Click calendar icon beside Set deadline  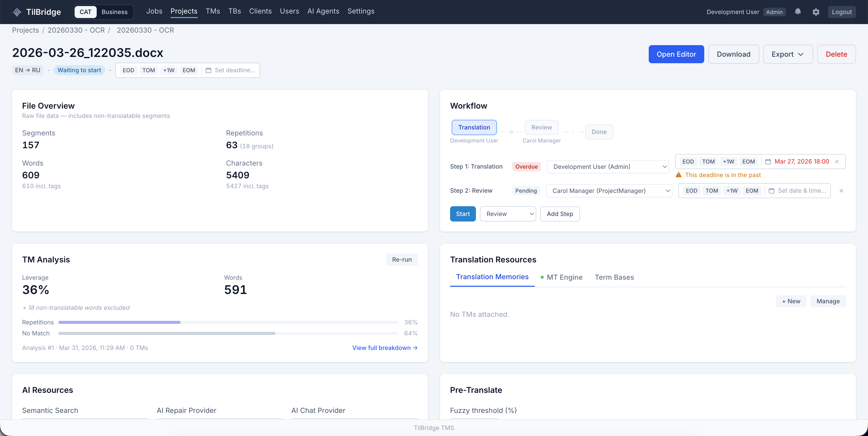[208, 70]
